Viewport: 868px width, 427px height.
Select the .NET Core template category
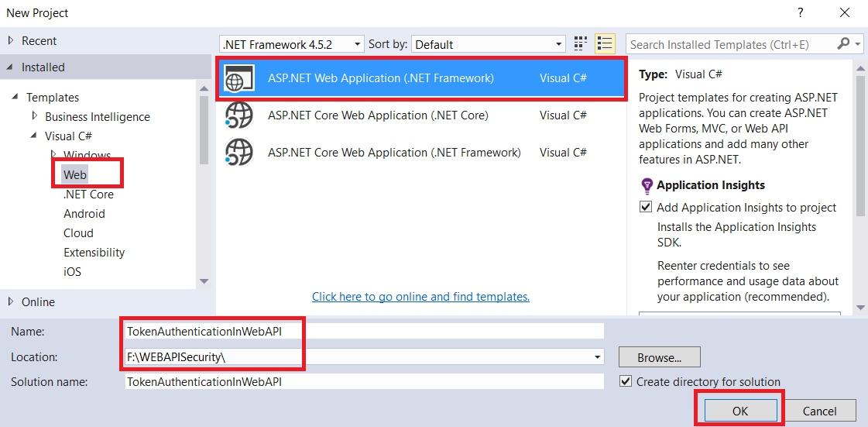click(x=88, y=195)
